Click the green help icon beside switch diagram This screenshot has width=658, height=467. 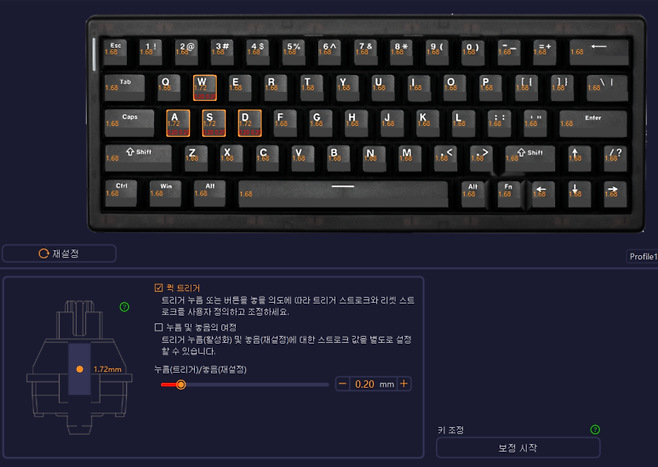(124, 307)
